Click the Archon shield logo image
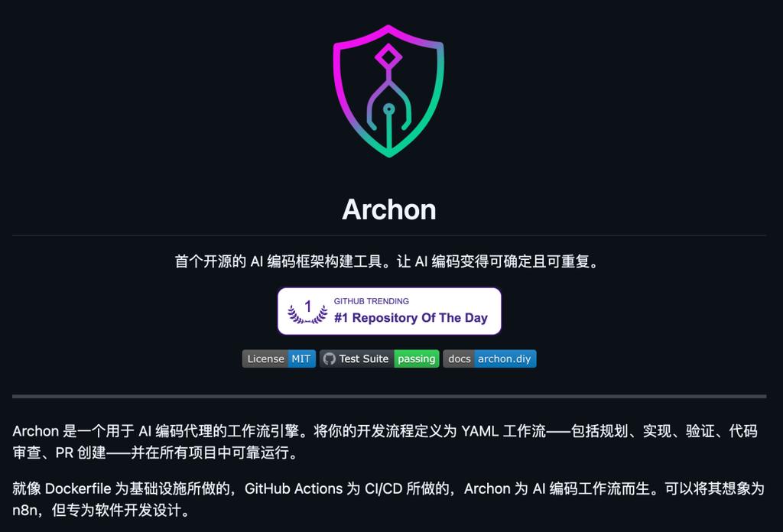This screenshot has height=532, width=783. (388, 91)
